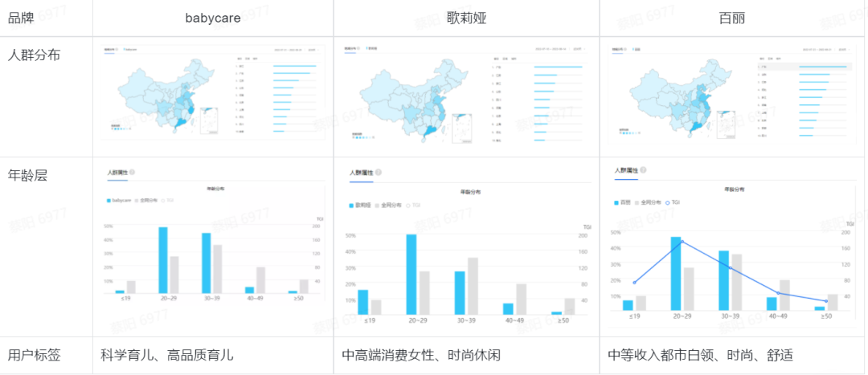Screen dimensions: 868x375
Task: Click TGI peak data point at 20~29 in 百丽 chart
Action: [x=682, y=241]
